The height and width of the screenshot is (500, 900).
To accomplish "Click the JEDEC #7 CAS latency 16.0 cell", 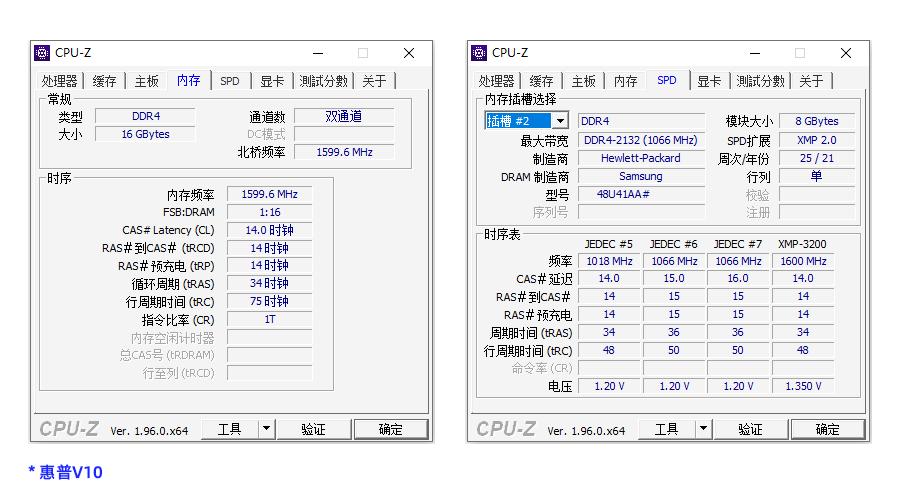I will (x=738, y=278).
